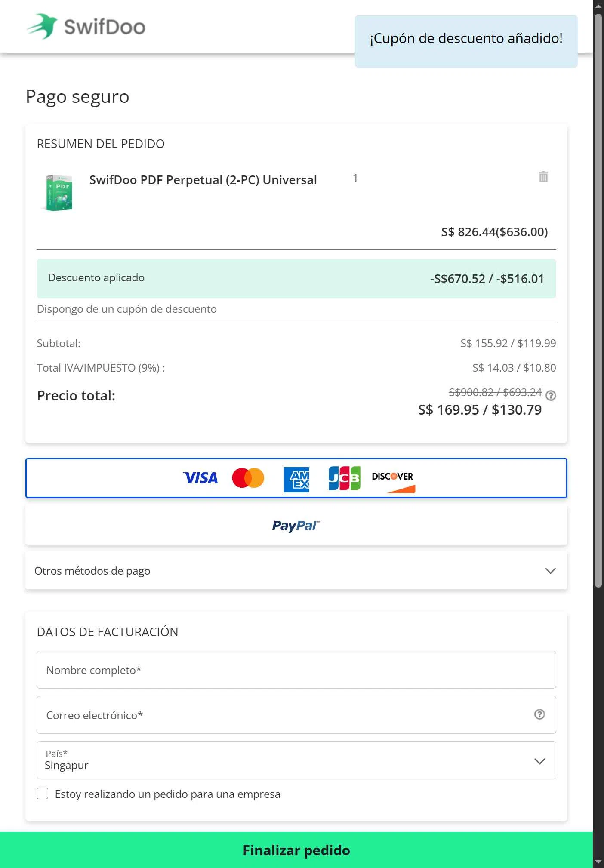Screen dimensions: 604x868
Task: Click the Descuento aplicado label
Action: point(96,277)
